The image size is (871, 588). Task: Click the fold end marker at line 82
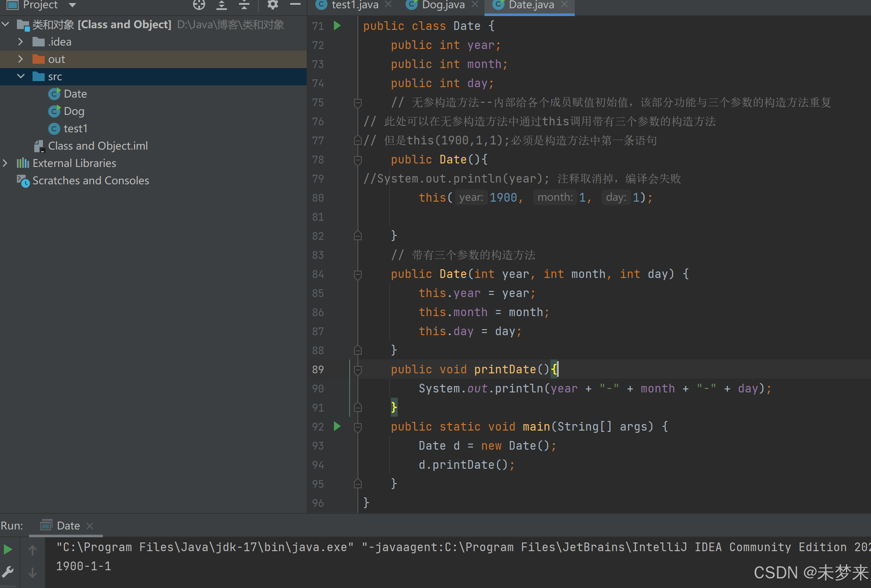coord(358,235)
